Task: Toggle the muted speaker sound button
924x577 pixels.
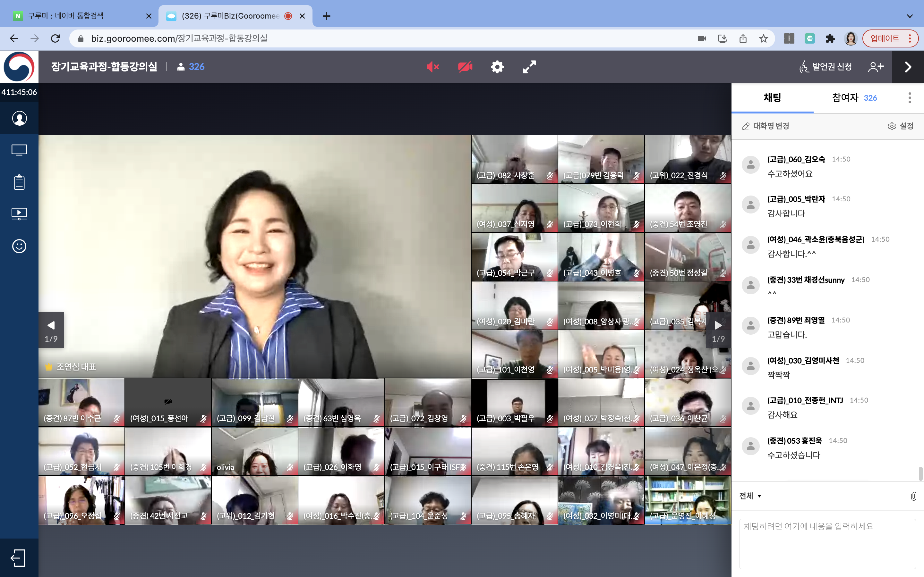Action: (432, 67)
